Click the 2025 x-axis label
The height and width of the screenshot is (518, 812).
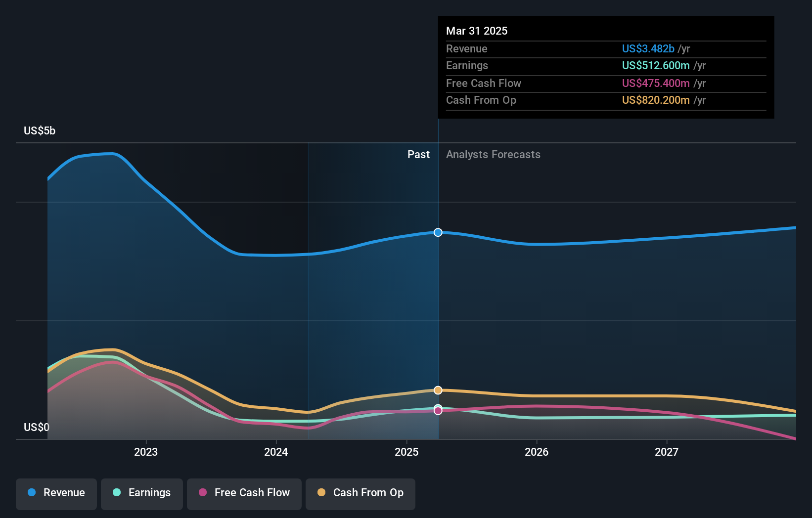pos(406,452)
